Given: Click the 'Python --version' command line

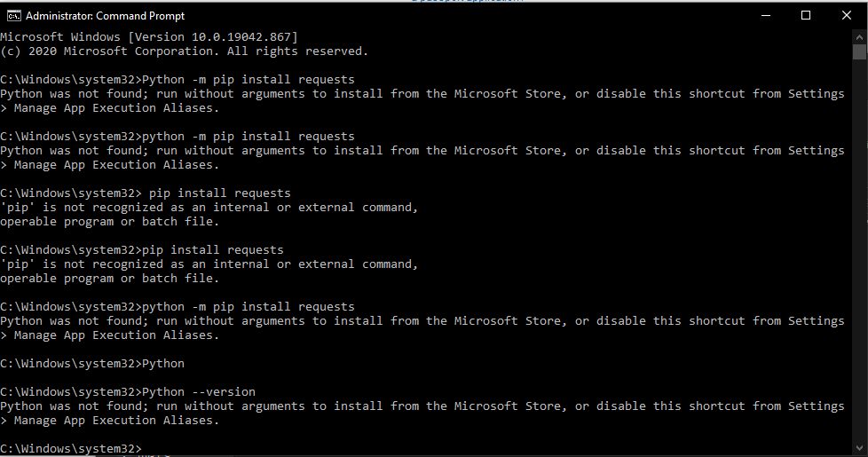Looking at the screenshot, I should pos(128,391).
